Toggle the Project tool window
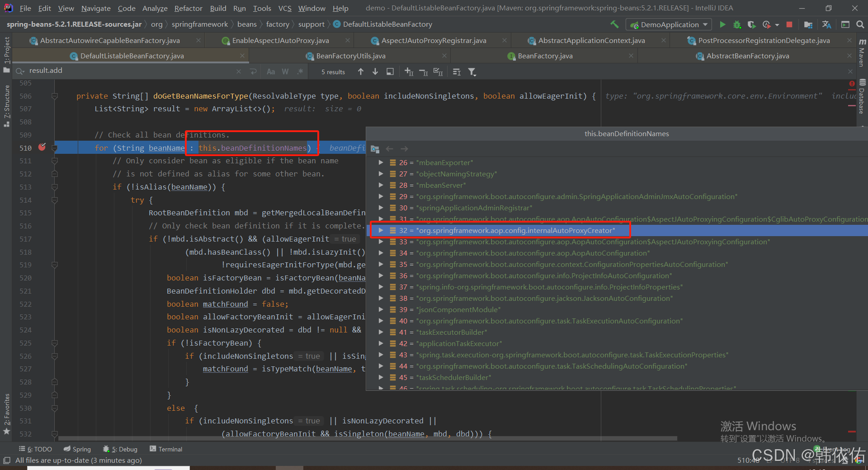868x470 pixels. [6, 54]
